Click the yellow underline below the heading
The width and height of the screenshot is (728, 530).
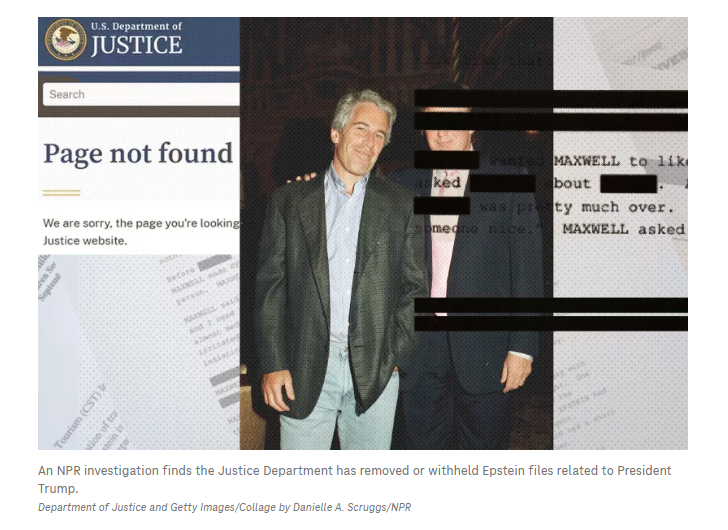click(x=61, y=193)
